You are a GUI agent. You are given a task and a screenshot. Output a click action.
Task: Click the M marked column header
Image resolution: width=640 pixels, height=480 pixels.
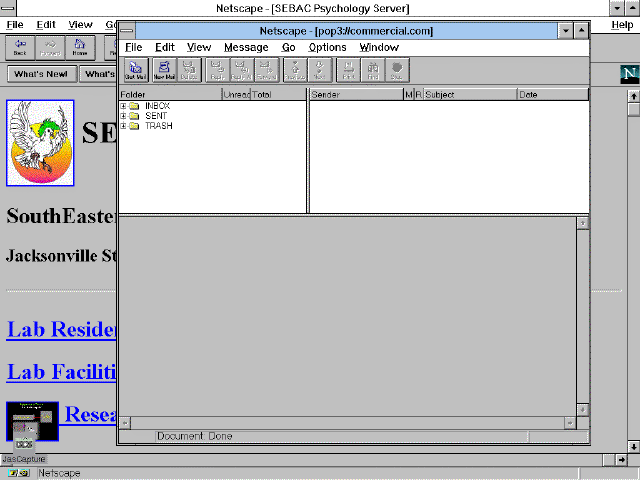[409, 95]
